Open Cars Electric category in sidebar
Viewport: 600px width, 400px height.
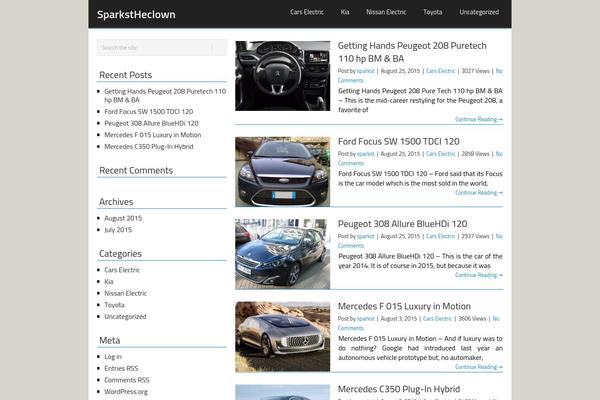[122, 270]
